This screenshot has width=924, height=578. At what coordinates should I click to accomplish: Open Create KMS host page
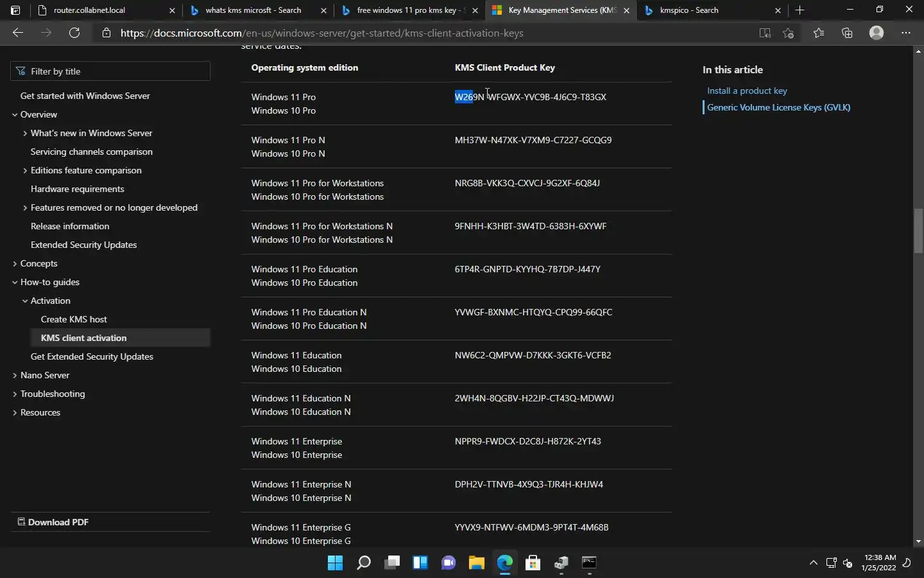coord(74,319)
